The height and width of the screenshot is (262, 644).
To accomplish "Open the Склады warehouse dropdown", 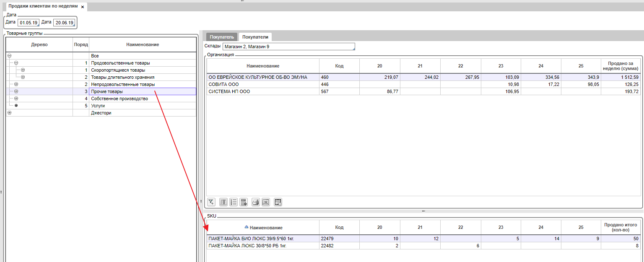I will pyautogui.click(x=288, y=47).
